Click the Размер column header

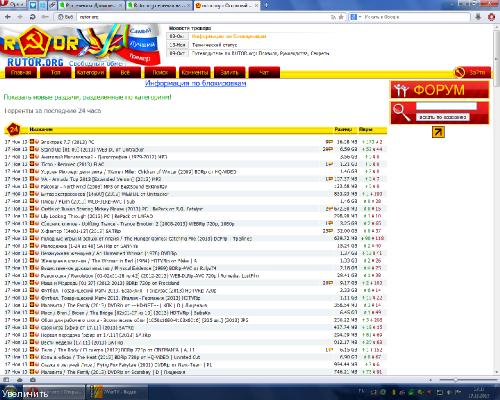pos(343,129)
